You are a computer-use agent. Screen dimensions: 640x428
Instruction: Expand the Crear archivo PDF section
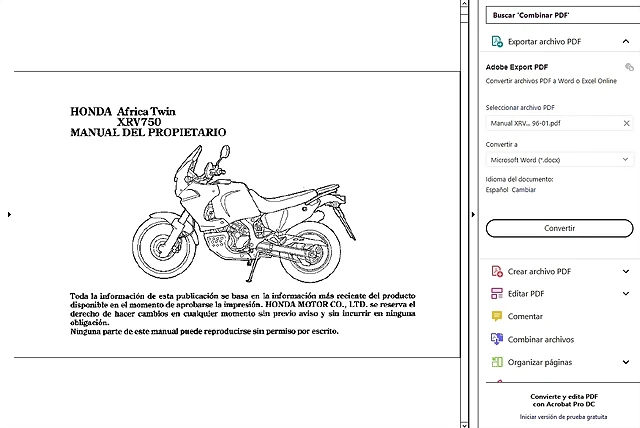tap(626, 271)
